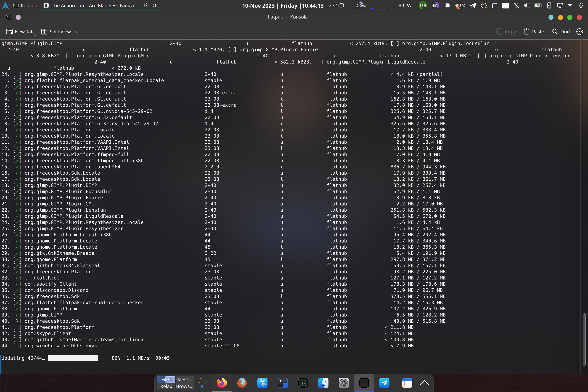The width and height of the screenshot is (588, 392).
Task: Click the Telegram tray icon in top panel
Action: (473, 5)
